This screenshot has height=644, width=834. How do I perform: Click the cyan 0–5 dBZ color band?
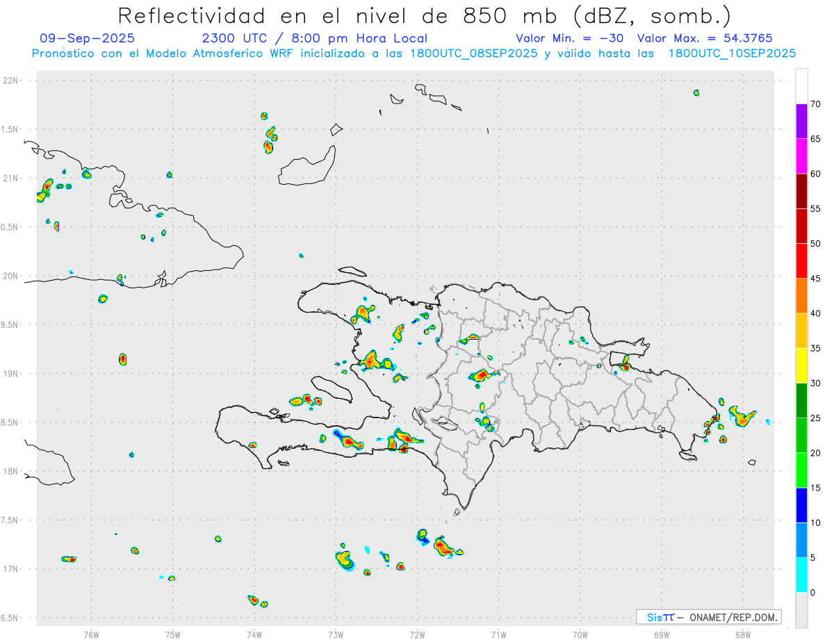(801, 575)
